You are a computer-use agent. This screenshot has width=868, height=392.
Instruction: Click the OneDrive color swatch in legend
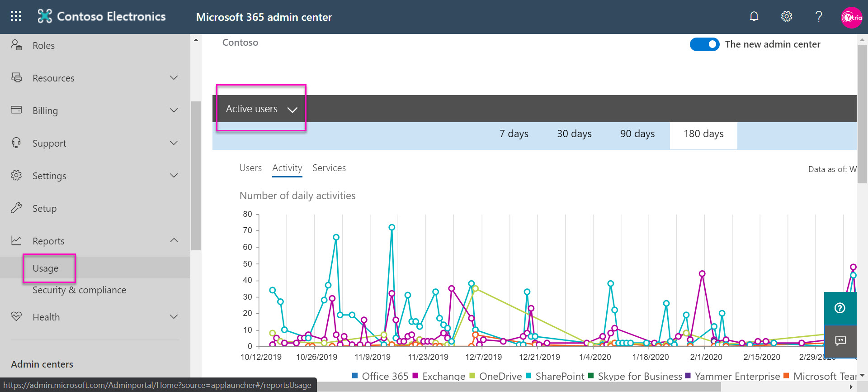tap(472, 376)
